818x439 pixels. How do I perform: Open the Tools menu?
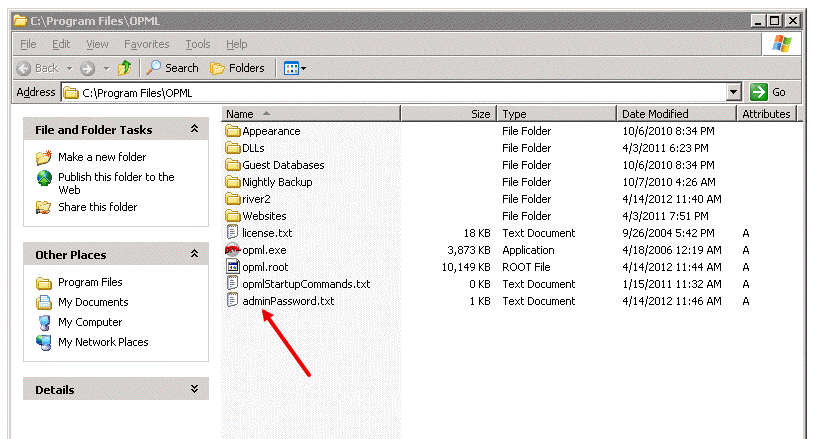(198, 44)
